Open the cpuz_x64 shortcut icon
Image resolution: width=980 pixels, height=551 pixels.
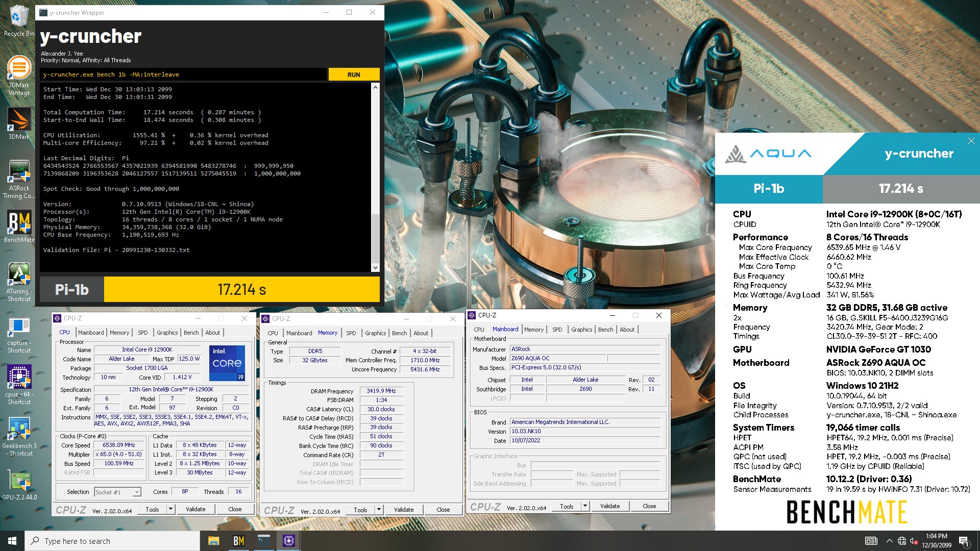pos(19,385)
